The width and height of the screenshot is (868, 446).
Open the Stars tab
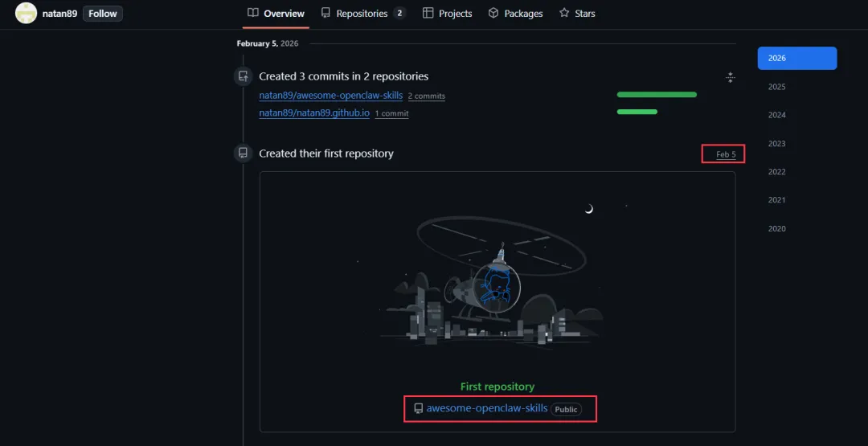coord(577,14)
